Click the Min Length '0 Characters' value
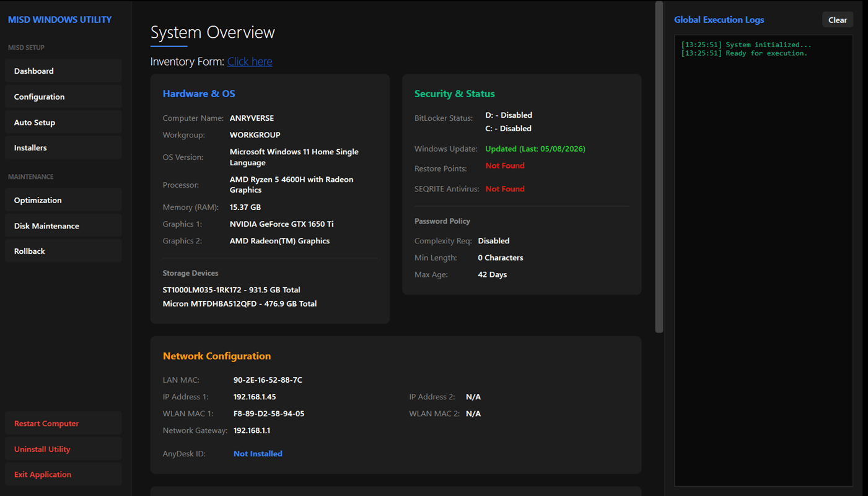Screen dimensions: 868x496 (x=501, y=258)
